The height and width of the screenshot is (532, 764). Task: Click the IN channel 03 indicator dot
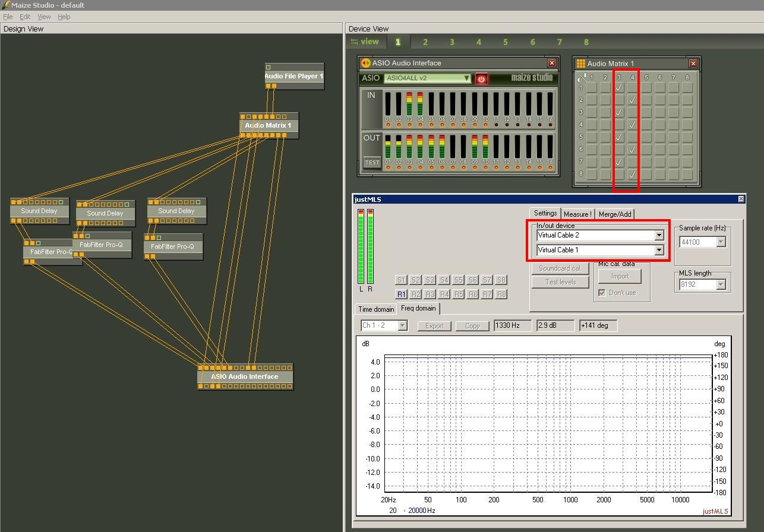click(x=409, y=125)
